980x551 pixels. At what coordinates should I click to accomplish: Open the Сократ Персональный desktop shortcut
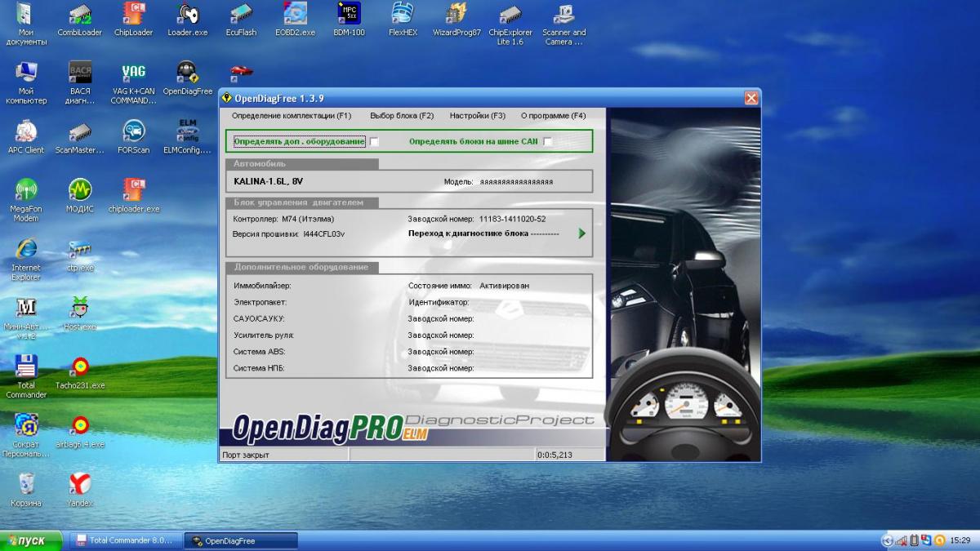pos(26,436)
